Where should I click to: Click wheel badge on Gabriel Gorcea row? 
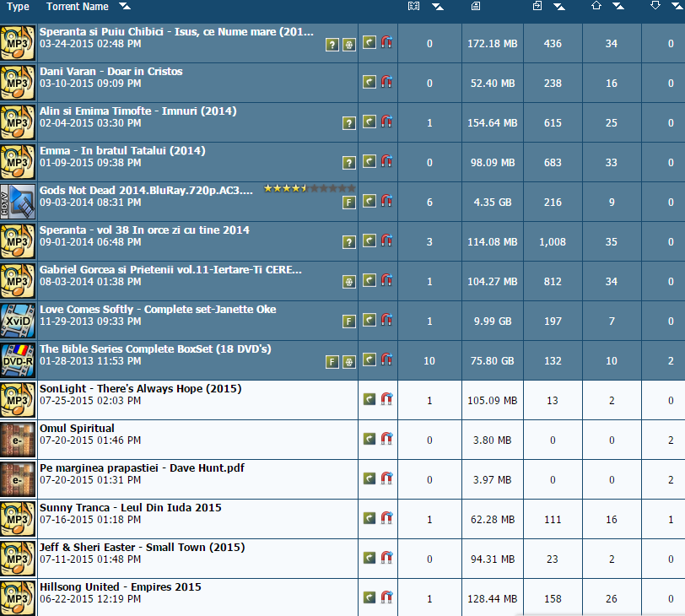click(x=348, y=282)
